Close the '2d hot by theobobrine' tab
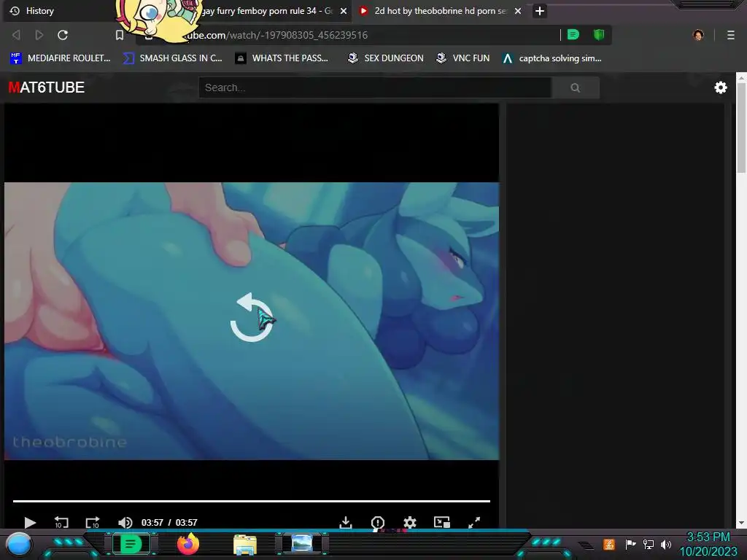The width and height of the screenshot is (747, 560). pos(518,11)
